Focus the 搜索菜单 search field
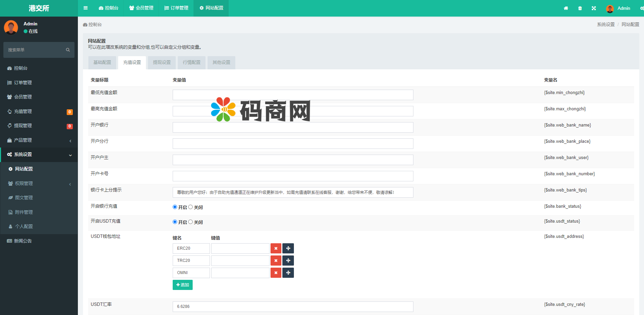Viewport: 644px width, 315px height. click(x=34, y=50)
